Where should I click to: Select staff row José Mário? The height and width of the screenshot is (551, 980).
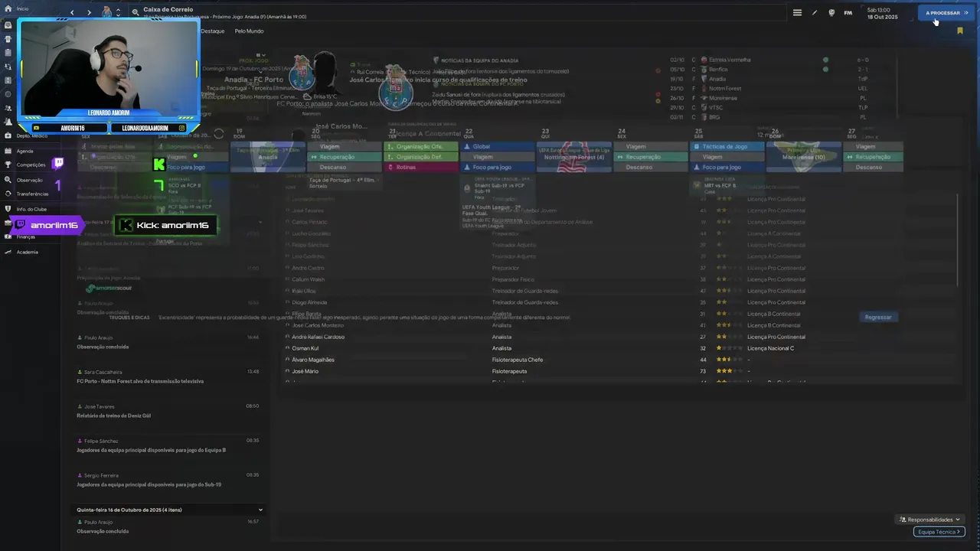click(x=620, y=371)
